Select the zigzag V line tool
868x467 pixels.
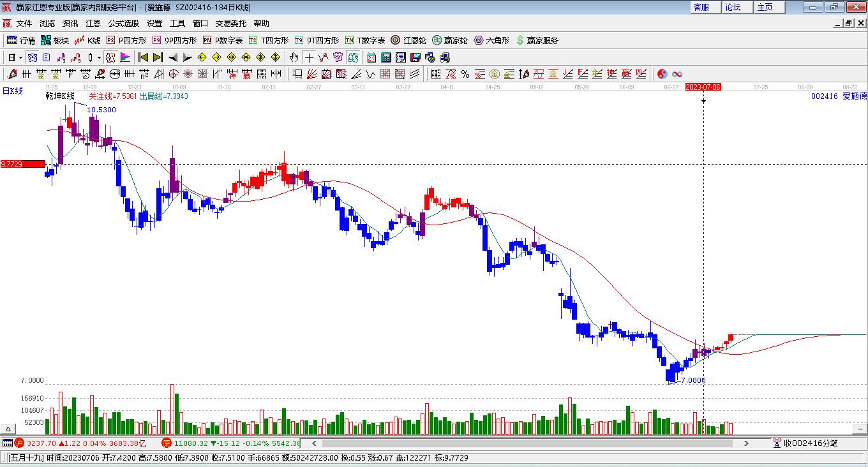370,74
